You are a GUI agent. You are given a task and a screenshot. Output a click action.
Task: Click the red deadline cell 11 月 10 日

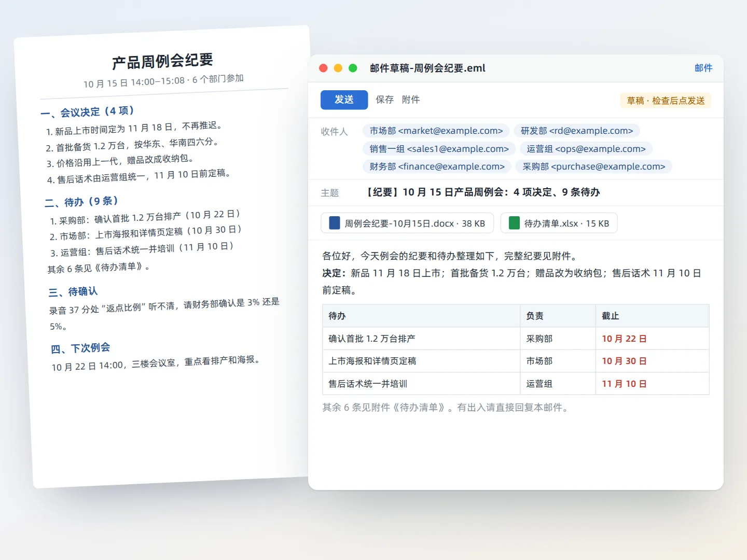[653, 384]
